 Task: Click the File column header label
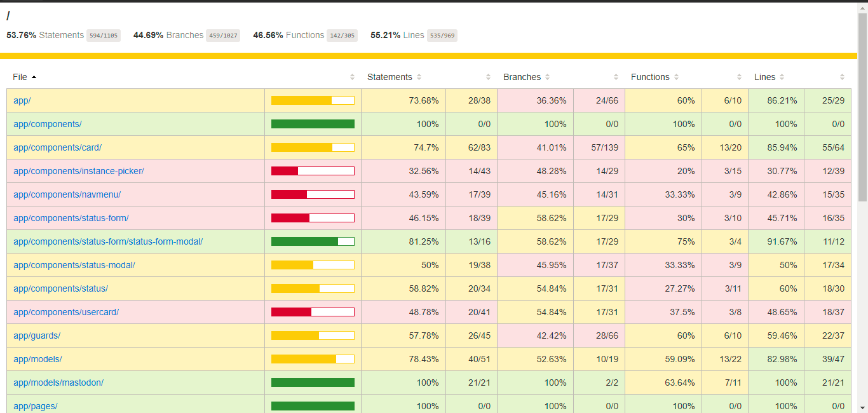20,77
